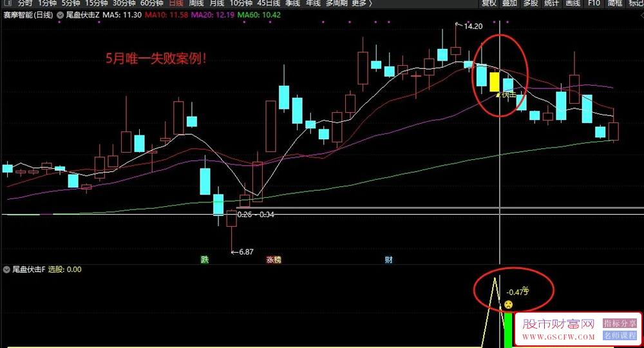Expand the 更多 period options
The width and height of the screenshot is (644, 348).
click(x=361, y=3)
